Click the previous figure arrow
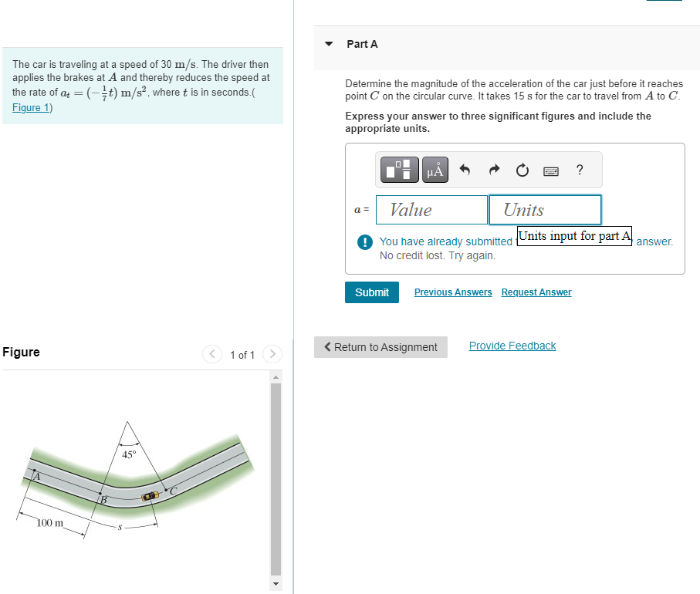 (212, 354)
